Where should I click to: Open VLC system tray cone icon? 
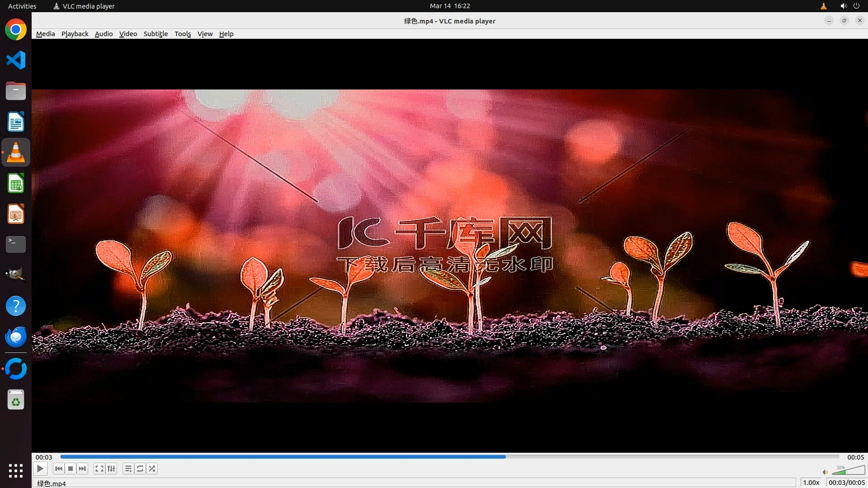823,6
